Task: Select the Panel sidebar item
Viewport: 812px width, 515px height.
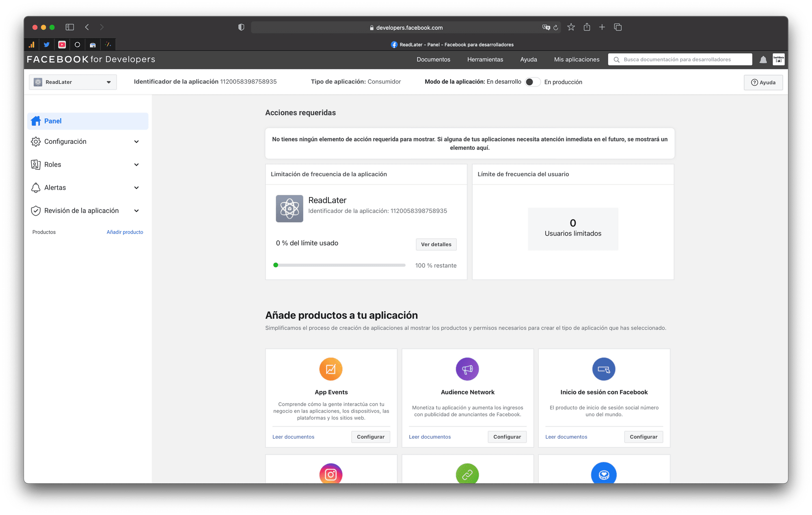Action: pos(88,121)
